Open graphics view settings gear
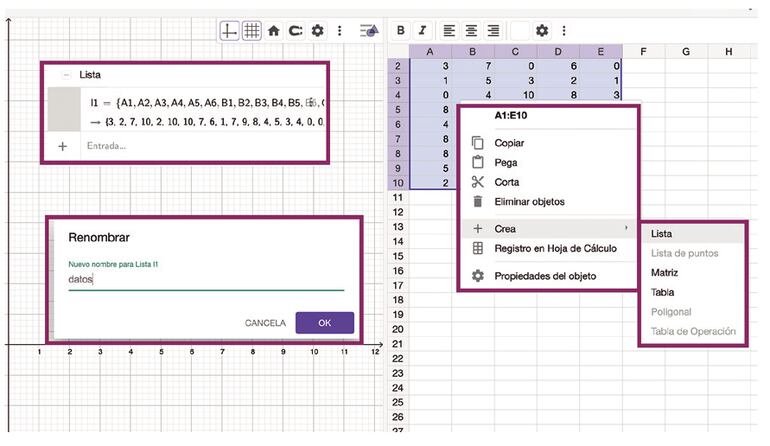 pos(318,31)
